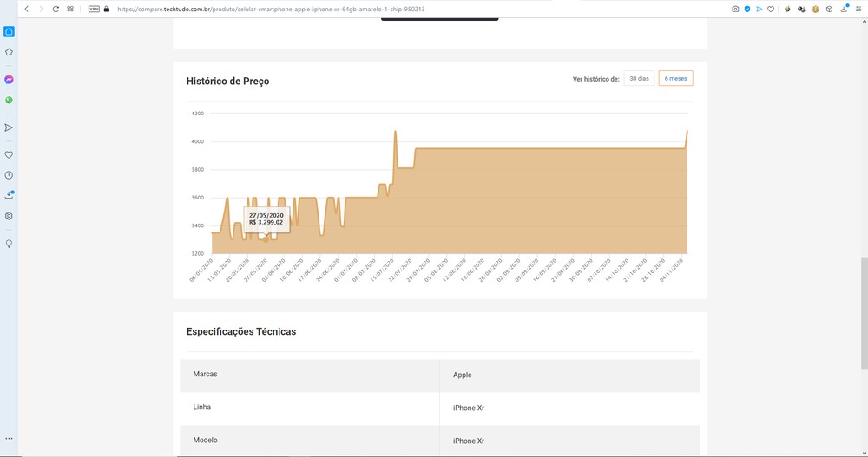Open My Flow from the toolbar arrow
The height and width of the screenshot is (457, 868).
click(x=759, y=9)
